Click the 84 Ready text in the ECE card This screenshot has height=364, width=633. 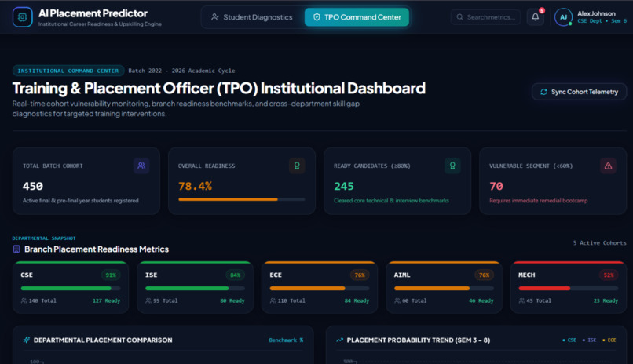click(357, 300)
